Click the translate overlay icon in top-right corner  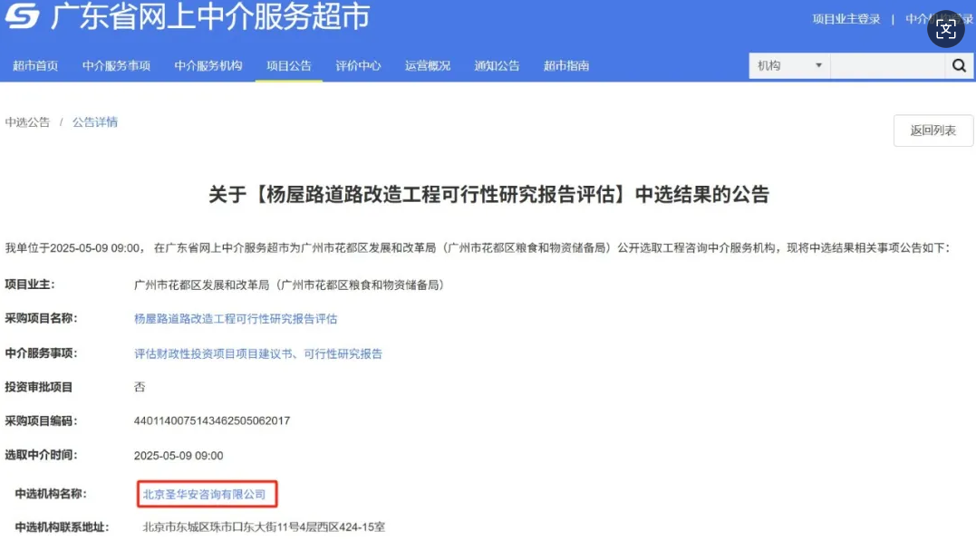coord(945,29)
